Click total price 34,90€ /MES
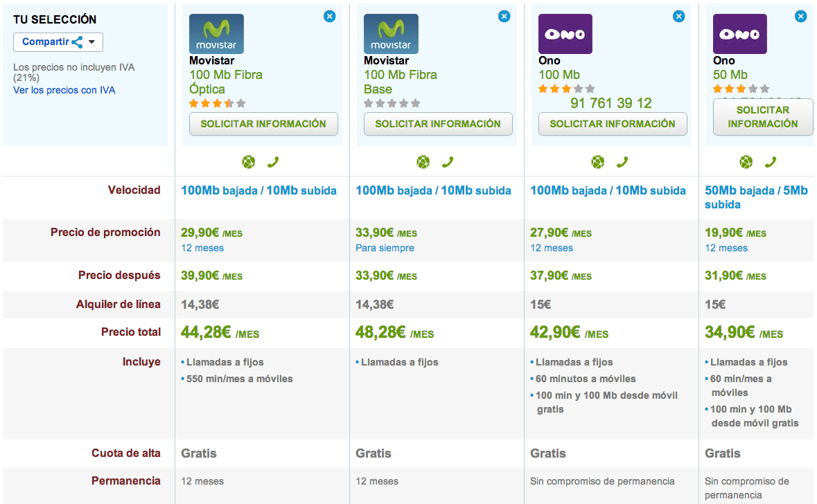This screenshot has height=504, width=817. coord(744,332)
